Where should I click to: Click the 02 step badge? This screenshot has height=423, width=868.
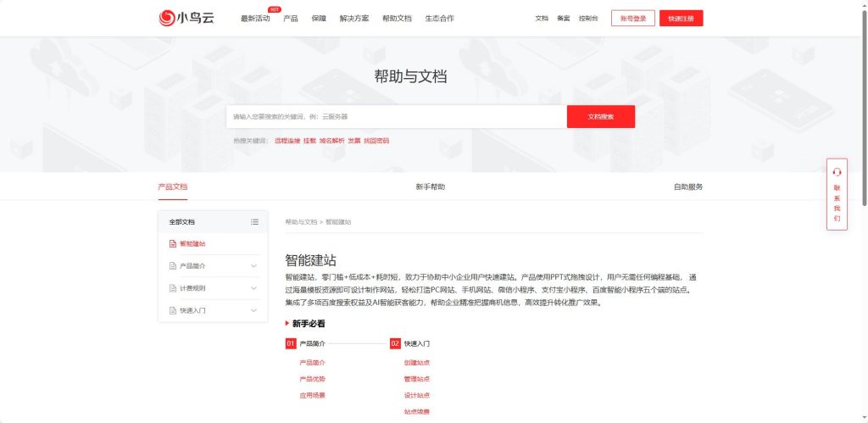[395, 344]
